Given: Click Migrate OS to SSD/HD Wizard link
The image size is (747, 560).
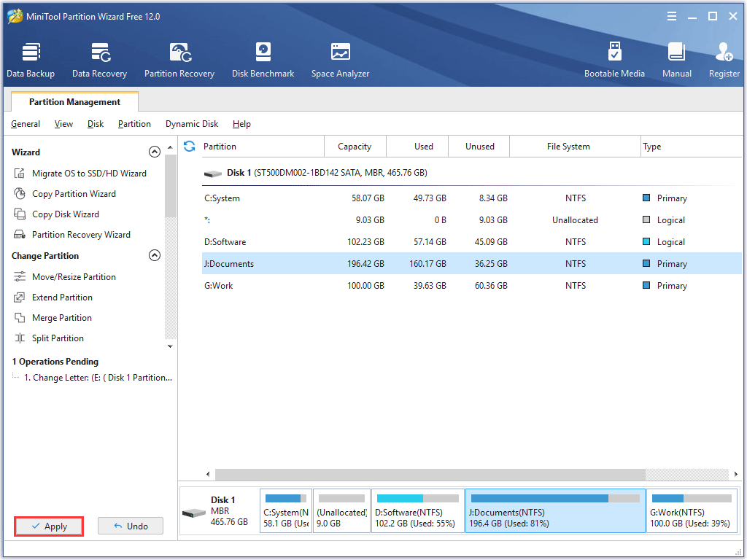Looking at the screenshot, I should point(89,174).
